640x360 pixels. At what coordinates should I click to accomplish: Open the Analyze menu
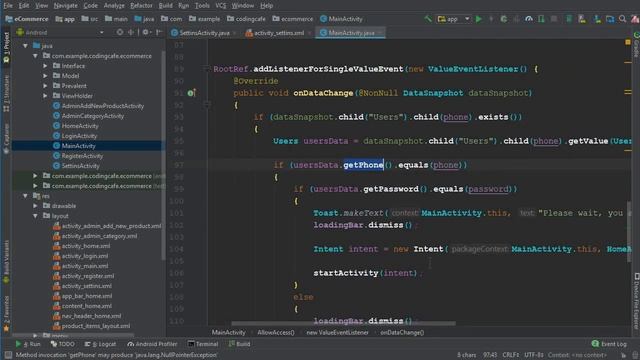click(x=114, y=6)
